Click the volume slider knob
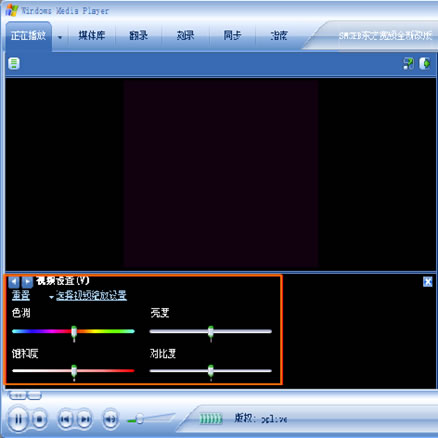This screenshot has width=438, height=438. pyautogui.click(x=140, y=419)
